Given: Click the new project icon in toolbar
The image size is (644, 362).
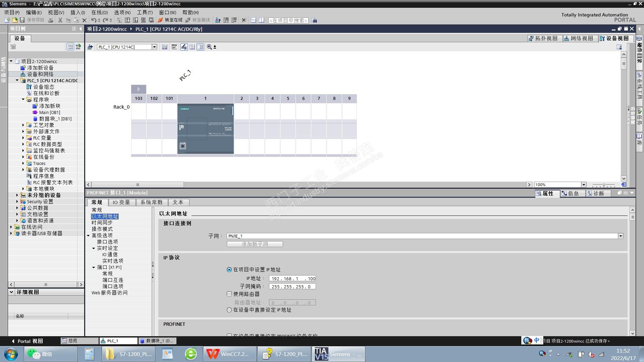Looking at the screenshot, I should click(x=7, y=20).
